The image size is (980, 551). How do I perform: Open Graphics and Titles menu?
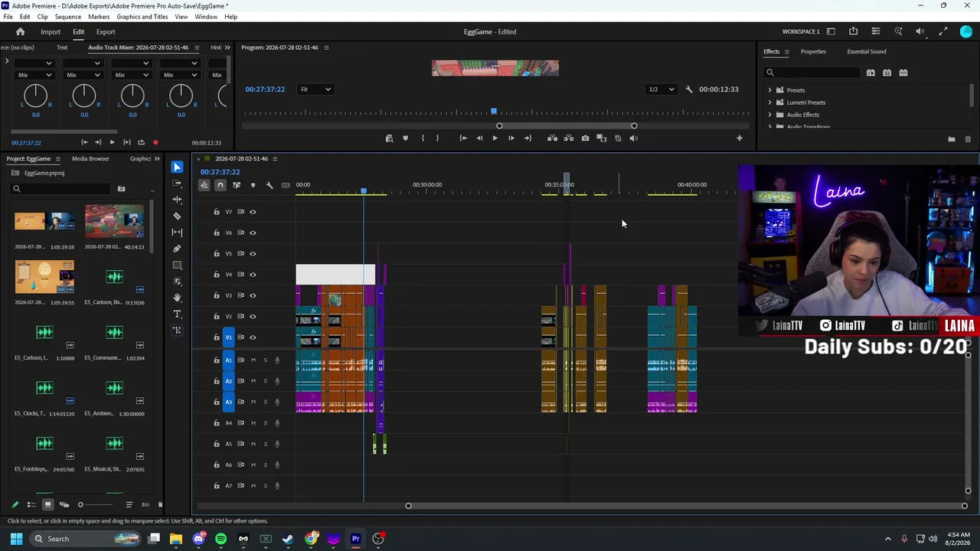pos(142,17)
